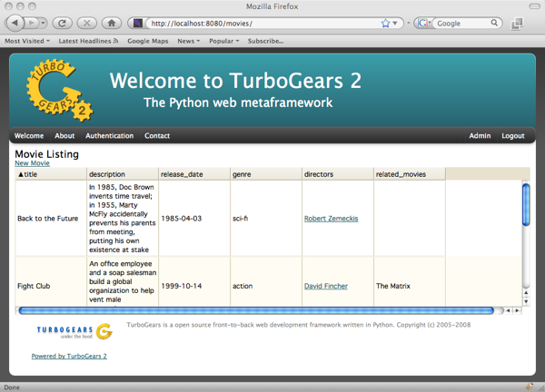Switch to the Authentication tab

109,136
